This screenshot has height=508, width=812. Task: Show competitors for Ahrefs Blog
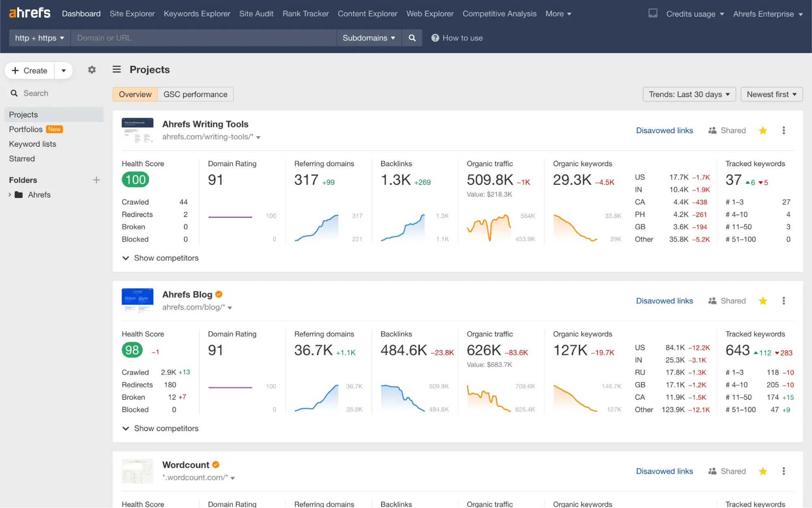point(160,428)
